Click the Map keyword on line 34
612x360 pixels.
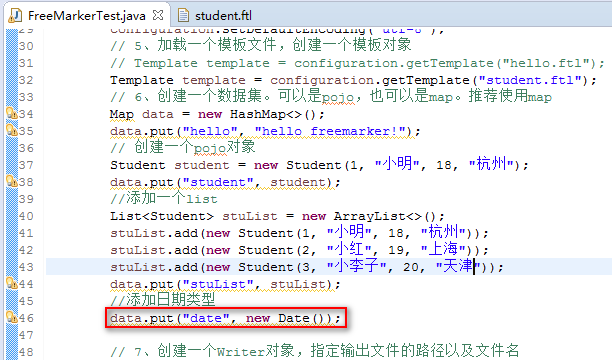pos(122,114)
